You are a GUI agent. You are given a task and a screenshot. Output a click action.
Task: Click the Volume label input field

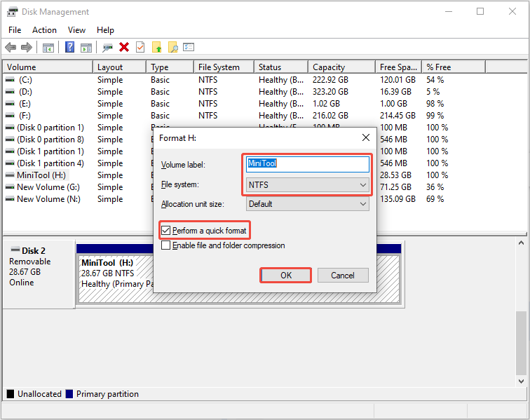click(307, 164)
